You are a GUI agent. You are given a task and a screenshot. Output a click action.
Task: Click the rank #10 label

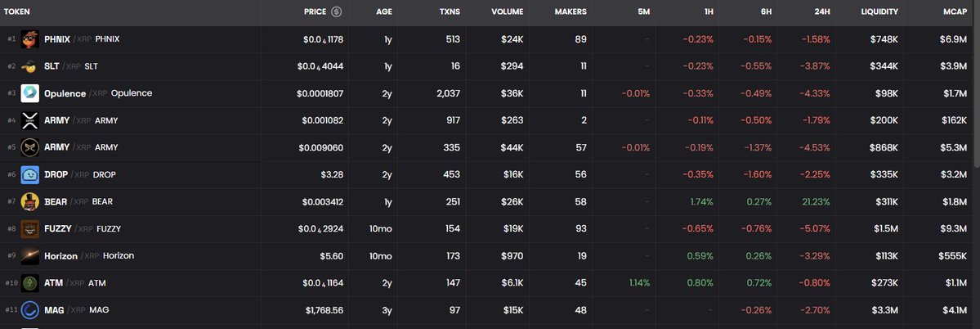tap(11, 282)
